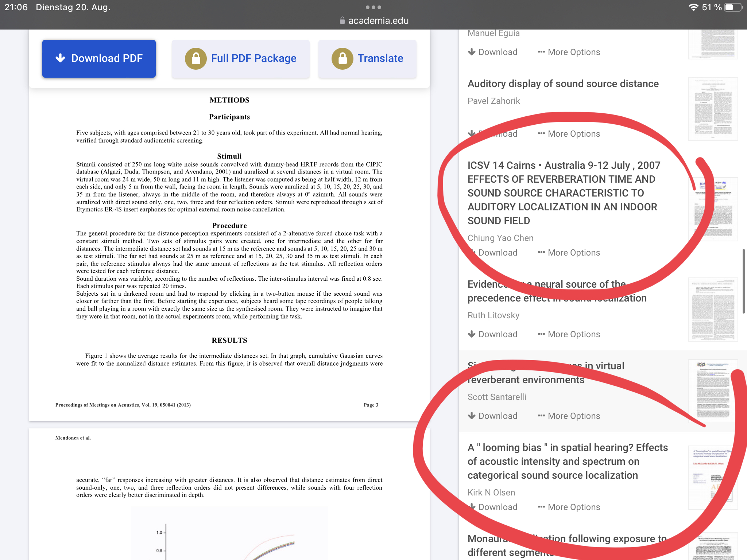Screen dimensions: 747x560
Task: Click 'Proceedings of Meetings on Acoustics' footer text
Action: tap(123, 405)
